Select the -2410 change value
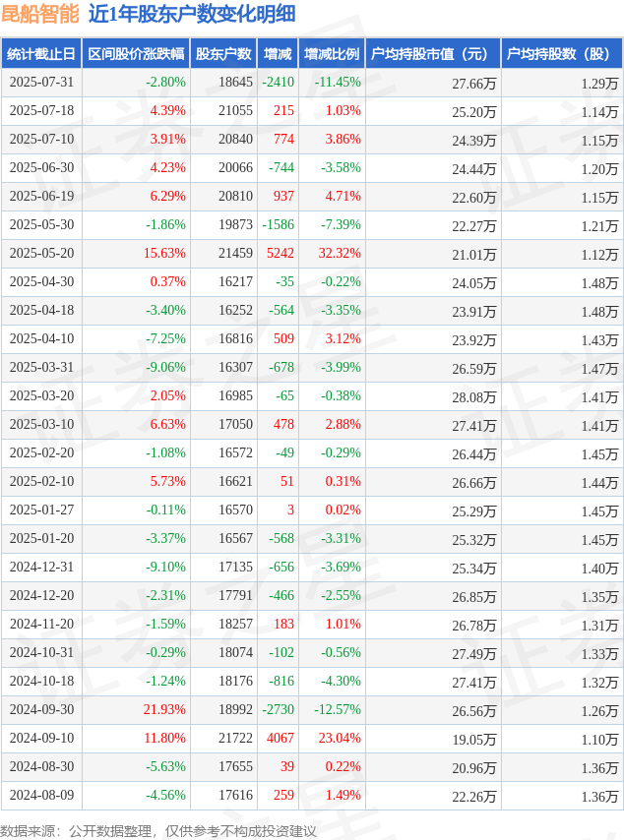The width and height of the screenshot is (624, 840). point(278,82)
